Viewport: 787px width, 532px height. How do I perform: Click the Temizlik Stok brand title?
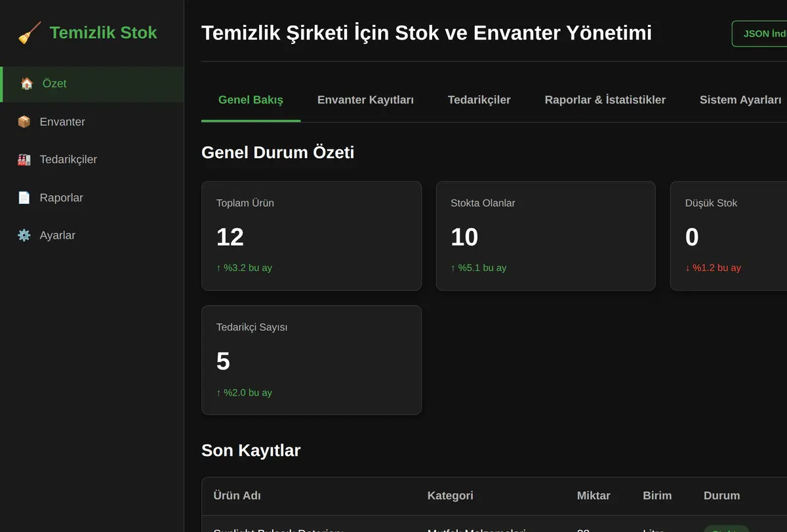click(x=103, y=32)
